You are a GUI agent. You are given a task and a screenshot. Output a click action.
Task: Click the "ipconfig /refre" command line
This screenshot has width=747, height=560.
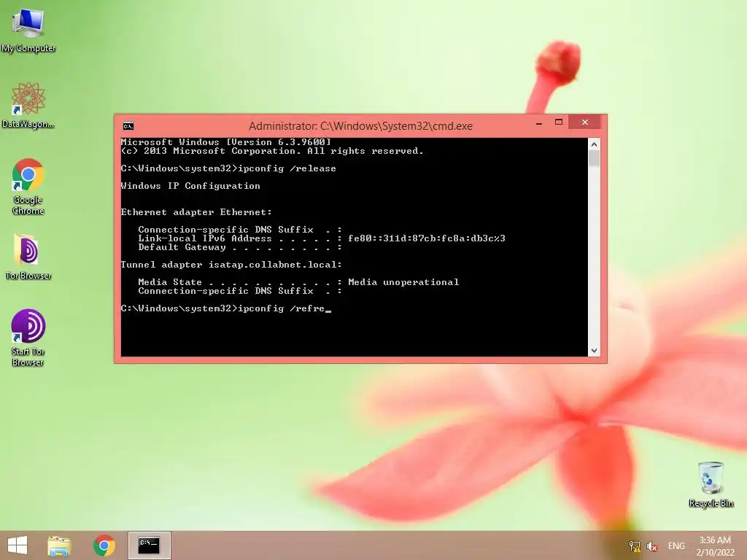coord(226,308)
